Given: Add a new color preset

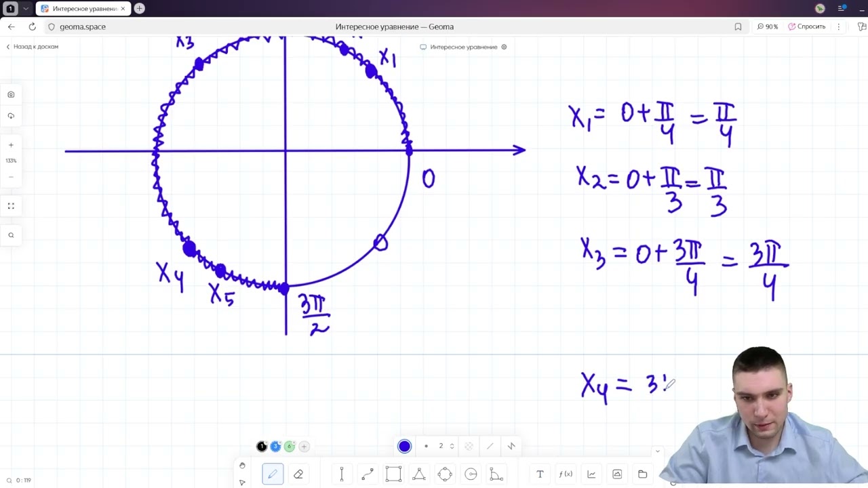Looking at the screenshot, I should coord(304,446).
